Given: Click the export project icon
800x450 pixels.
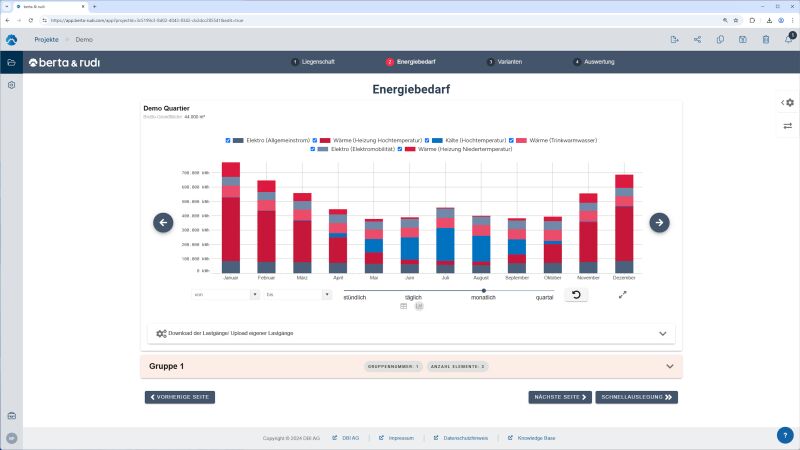Looking at the screenshot, I should (674, 40).
